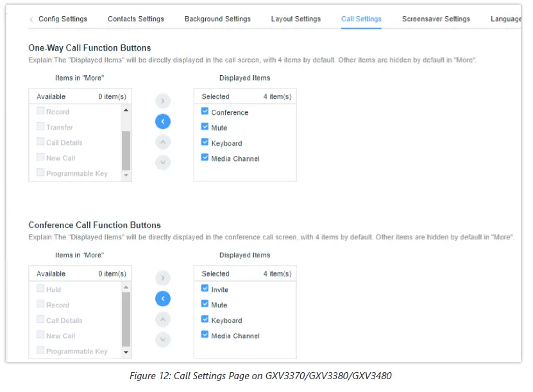Click the One-Way Call Function Buttons heading
533x392 pixels.
pos(90,48)
